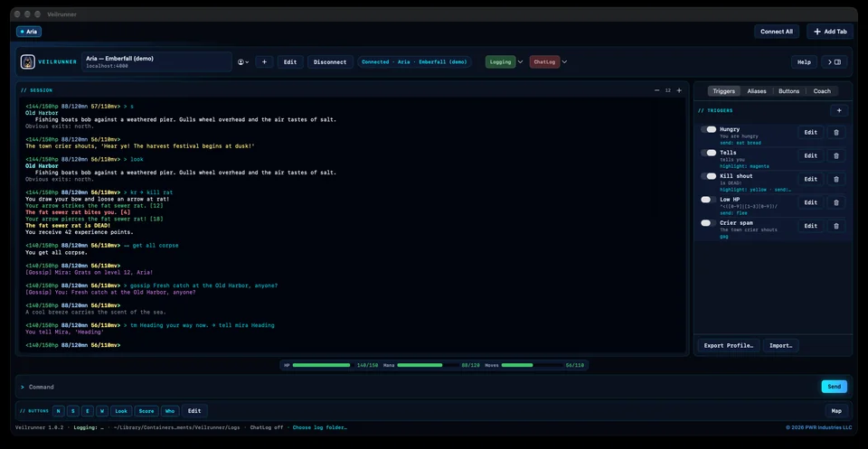Delete the Tells trigger
Viewport: 868px width, 449px height.
[x=835, y=155]
